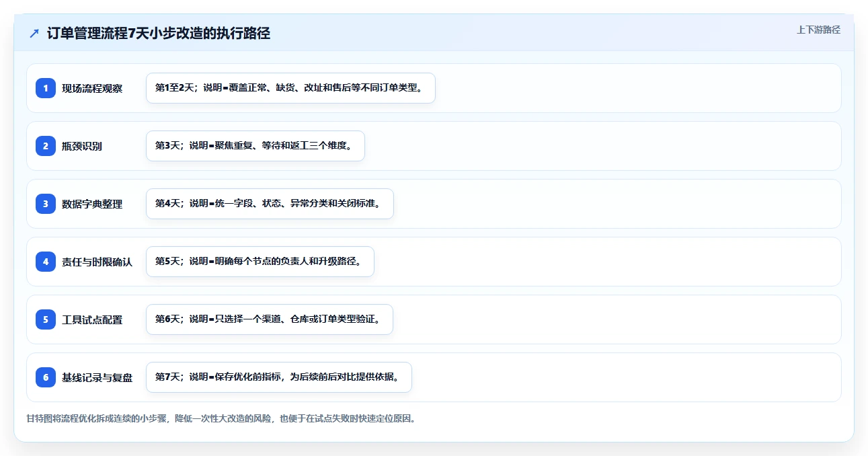The width and height of the screenshot is (868, 456).
Task: Click the 第4天 description box
Action: pyautogui.click(x=270, y=204)
